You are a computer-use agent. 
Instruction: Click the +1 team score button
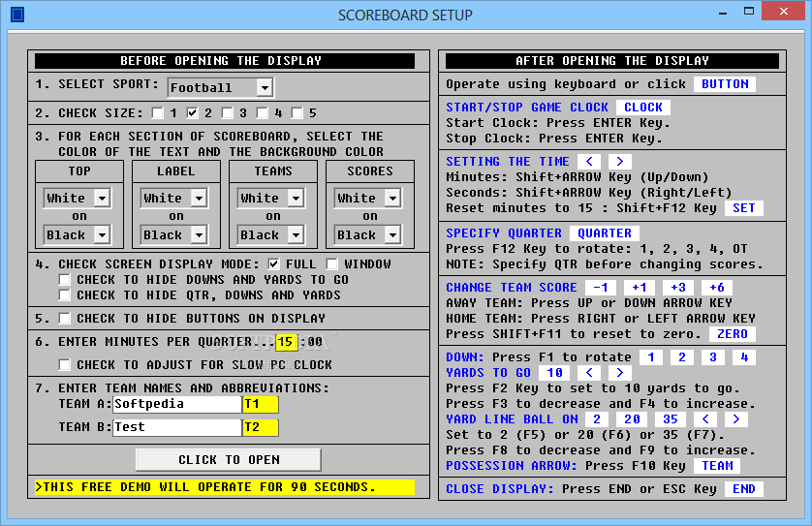click(640, 288)
